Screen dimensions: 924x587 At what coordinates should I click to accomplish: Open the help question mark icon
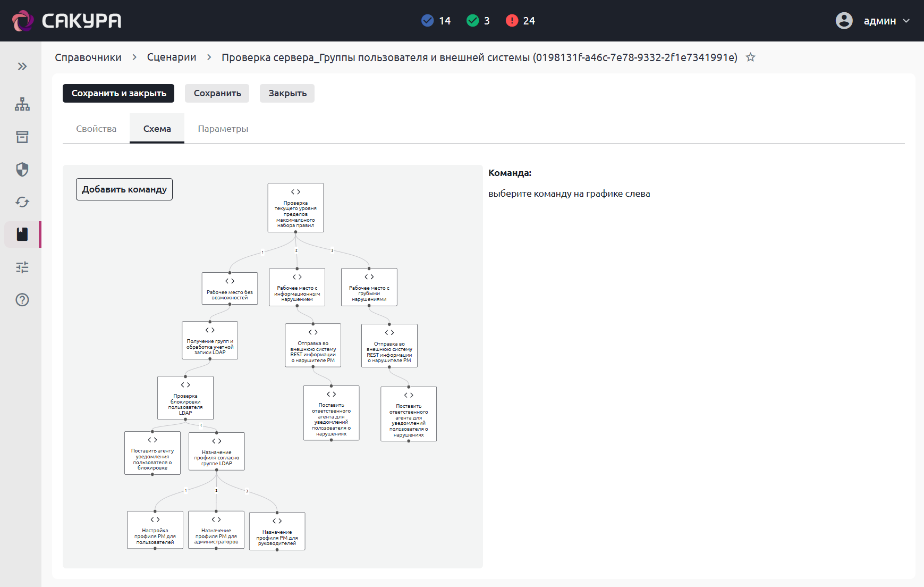pos(22,300)
